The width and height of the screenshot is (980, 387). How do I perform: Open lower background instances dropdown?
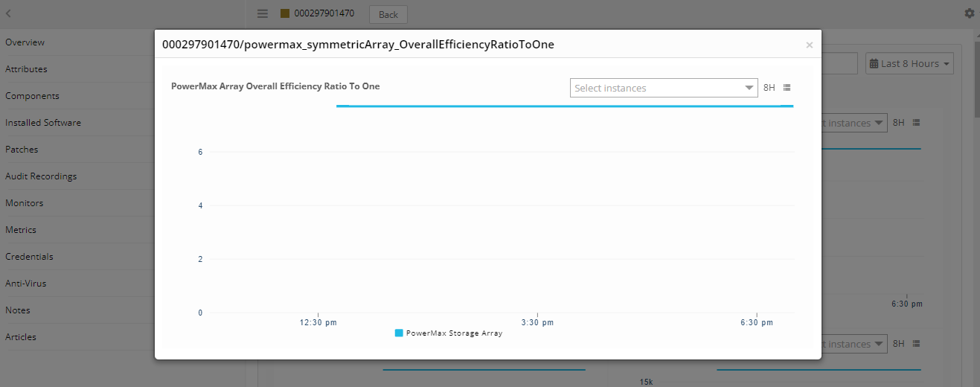pyautogui.click(x=854, y=344)
